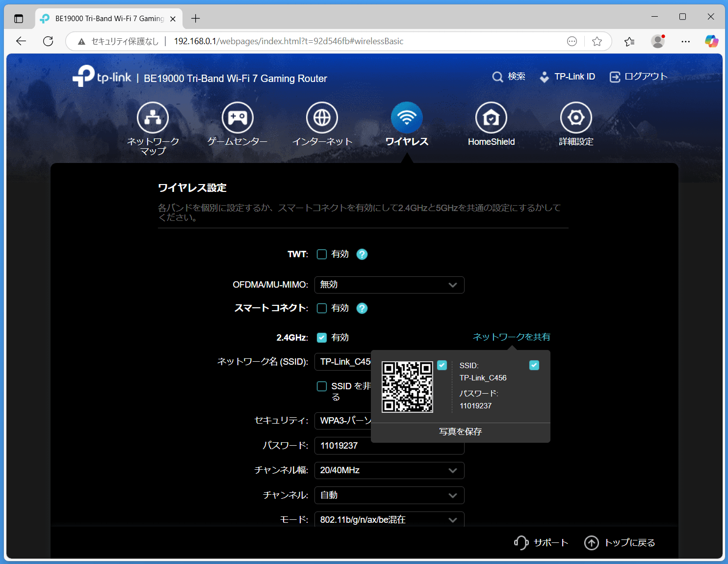Viewport: 728px width, 564px height.
Task: Click the トップに戻る up-arrow icon
Action: click(592, 542)
